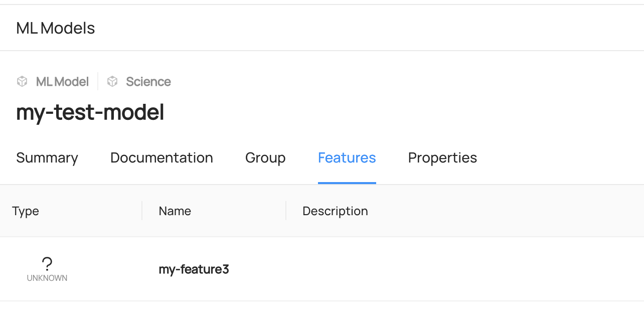
Task: Click the cube icon beside ML Model breadcrumb
Action: 22,81
